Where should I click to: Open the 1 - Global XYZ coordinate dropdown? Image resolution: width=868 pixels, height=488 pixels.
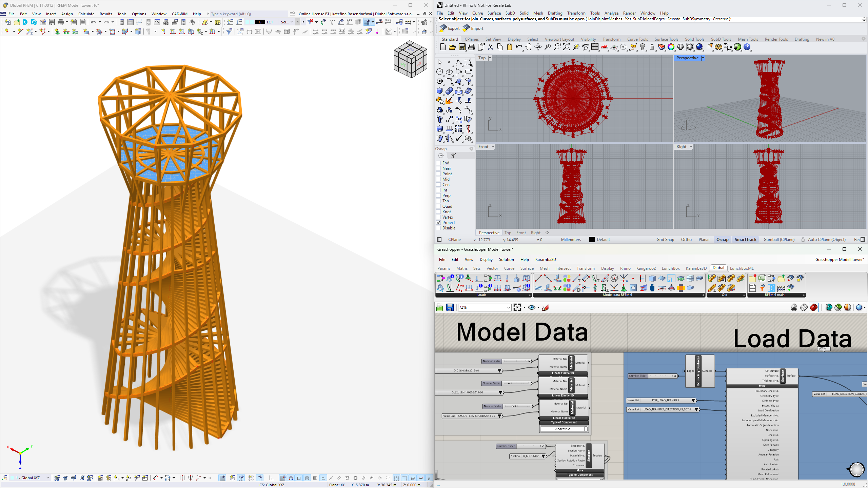(47, 478)
